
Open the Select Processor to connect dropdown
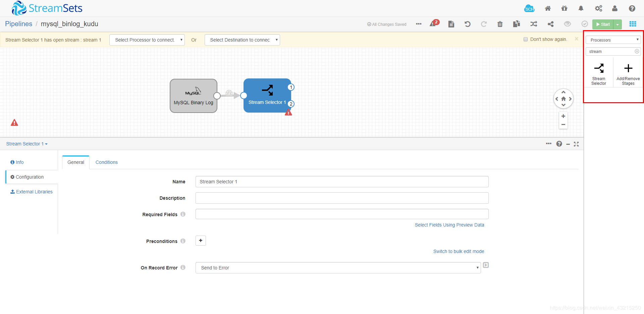pos(147,40)
